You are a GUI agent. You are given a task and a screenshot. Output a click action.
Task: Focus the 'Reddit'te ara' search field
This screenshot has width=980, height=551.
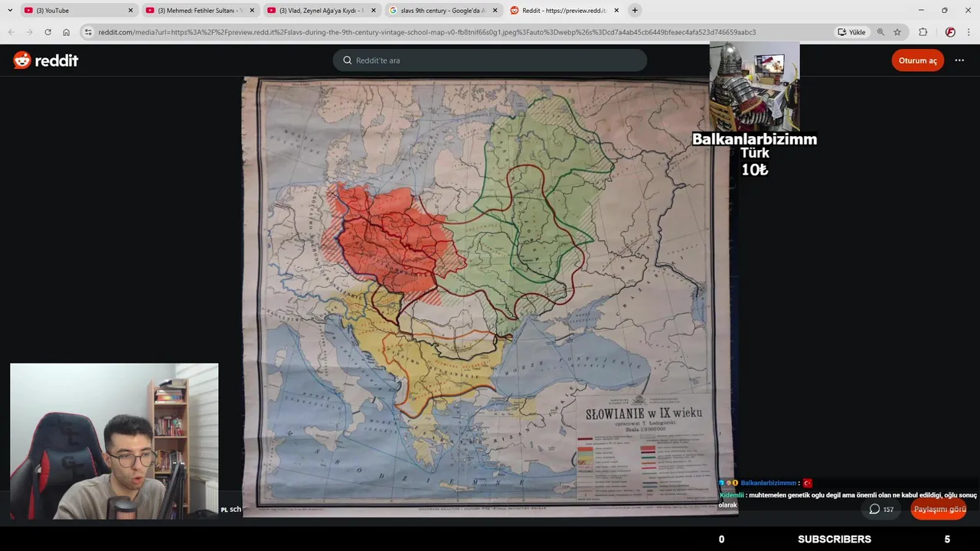pos(489,60)
